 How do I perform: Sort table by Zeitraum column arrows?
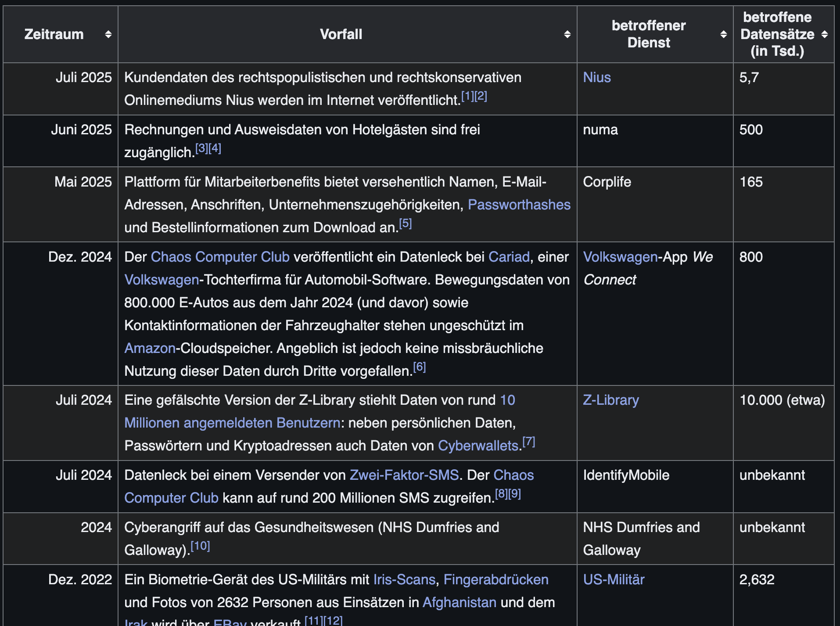(108, 34)
